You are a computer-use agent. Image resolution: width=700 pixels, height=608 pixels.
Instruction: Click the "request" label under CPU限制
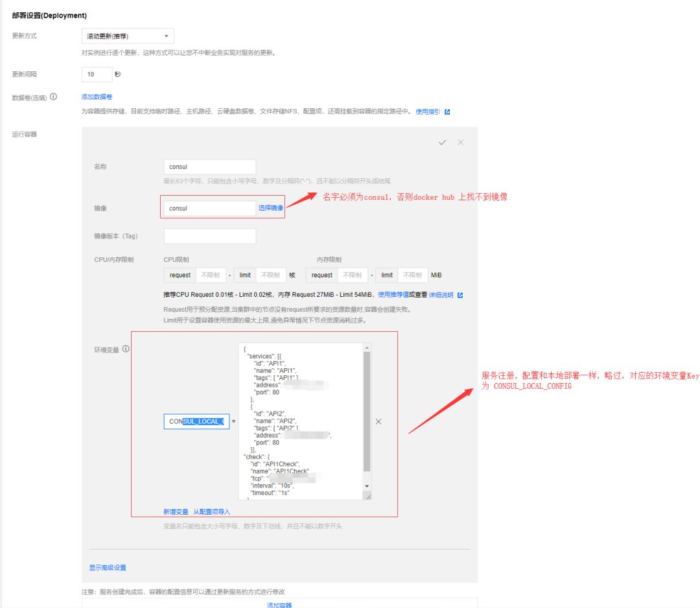click(180, 275)
